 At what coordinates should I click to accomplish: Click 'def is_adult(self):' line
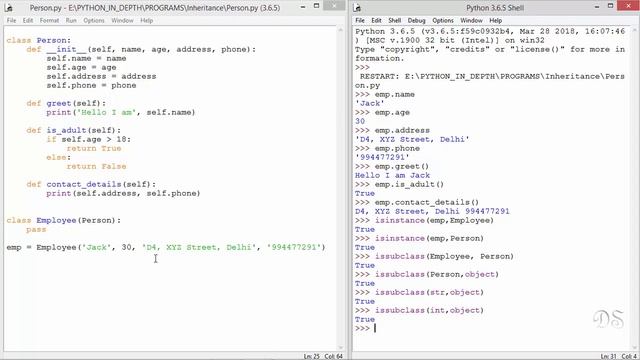point(73,130)
